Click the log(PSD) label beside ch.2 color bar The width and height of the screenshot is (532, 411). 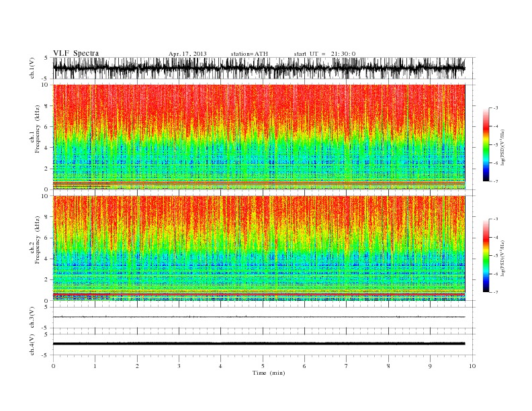click(503, 258)
